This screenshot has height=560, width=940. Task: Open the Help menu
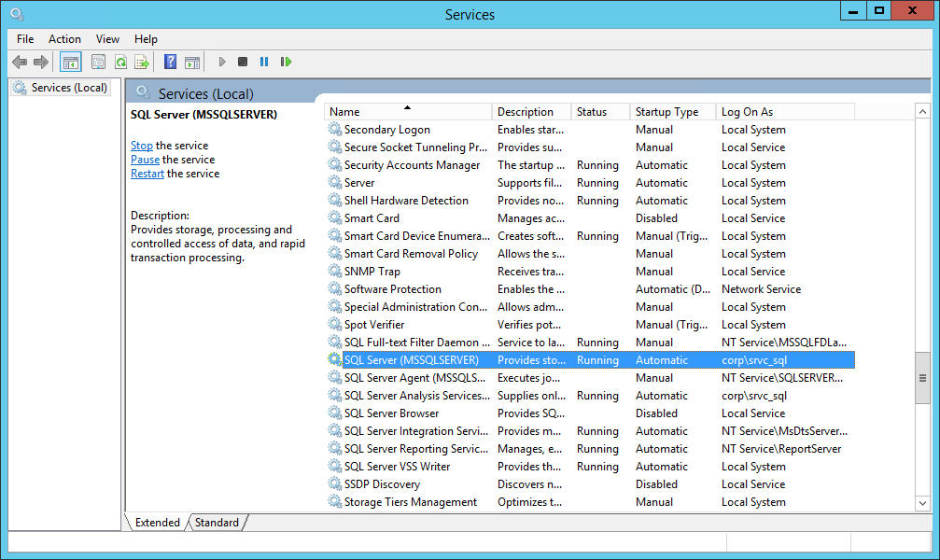click(146, 39)
